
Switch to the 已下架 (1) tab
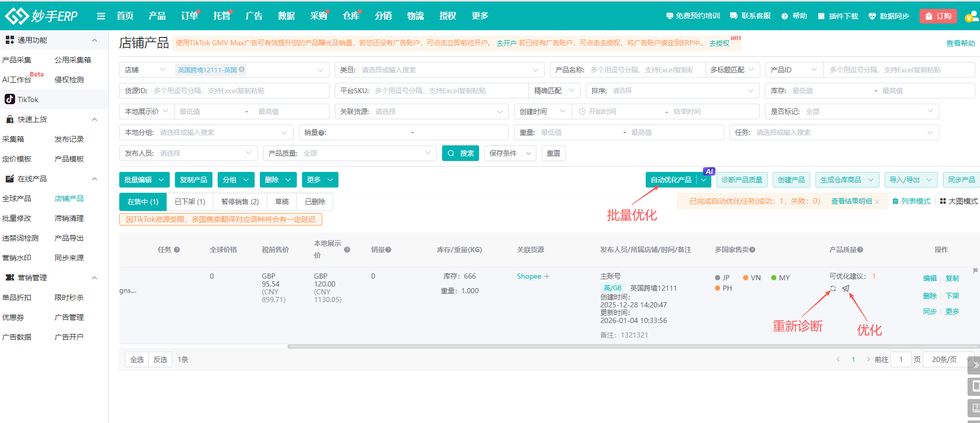(190, 202)
